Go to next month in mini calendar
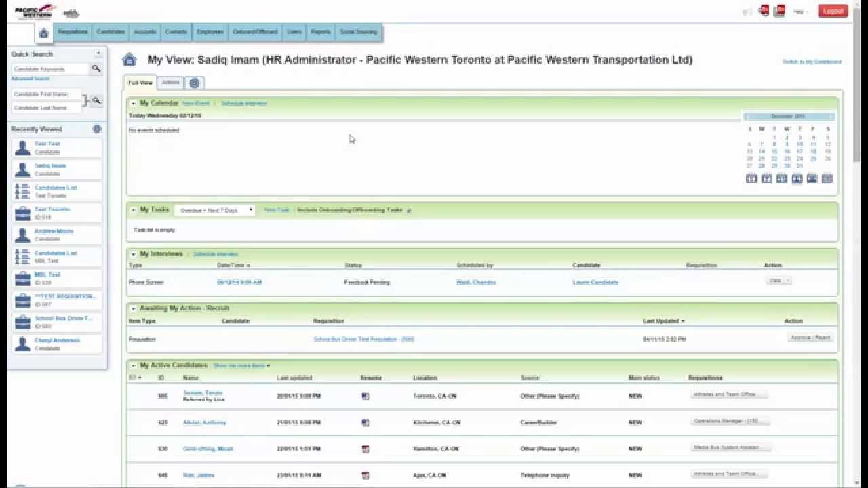Image resolution: width=868 pixels, height=488 pixels. (x=831, y=117)
